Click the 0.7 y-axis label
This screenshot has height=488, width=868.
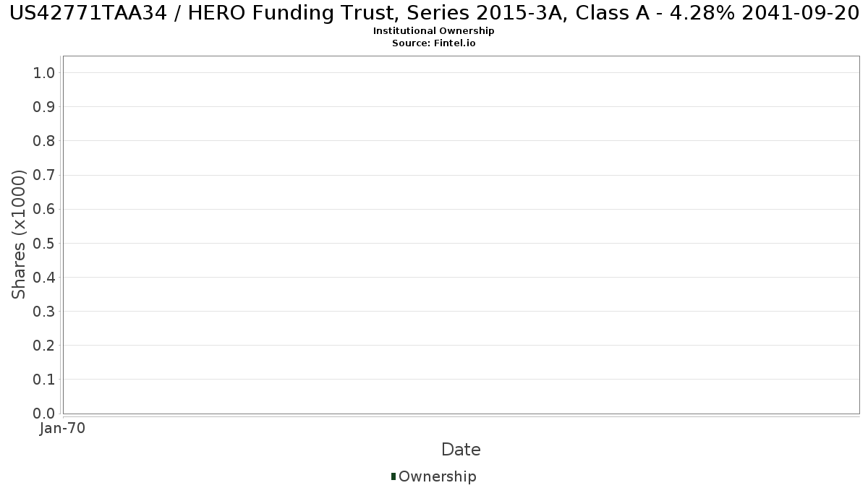pos(44,175)
